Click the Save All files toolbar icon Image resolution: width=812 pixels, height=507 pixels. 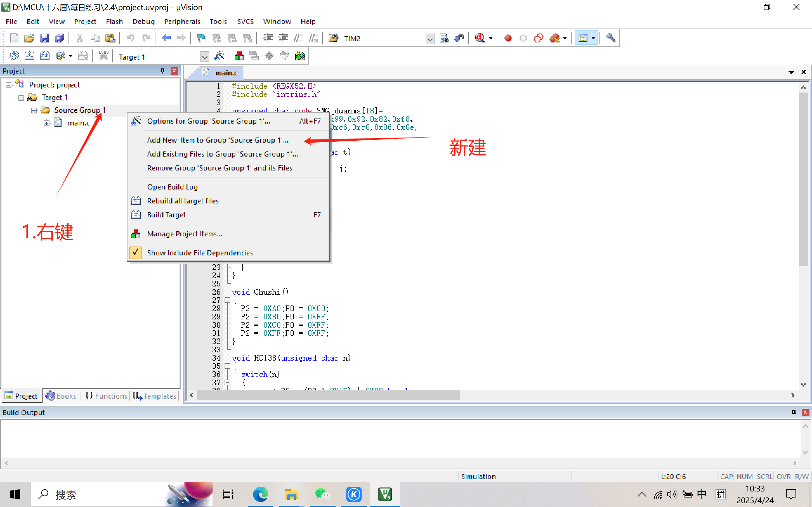[x=60, y=38]
